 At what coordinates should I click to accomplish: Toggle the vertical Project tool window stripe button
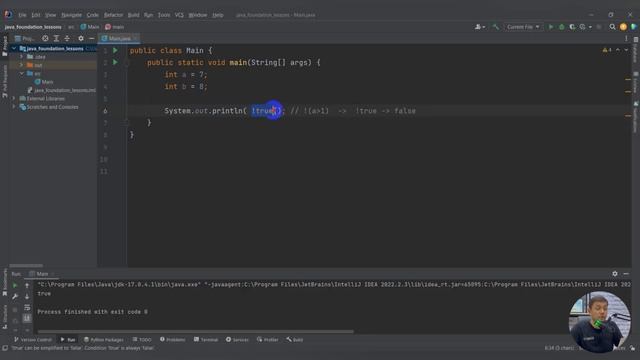coord(5,46)
